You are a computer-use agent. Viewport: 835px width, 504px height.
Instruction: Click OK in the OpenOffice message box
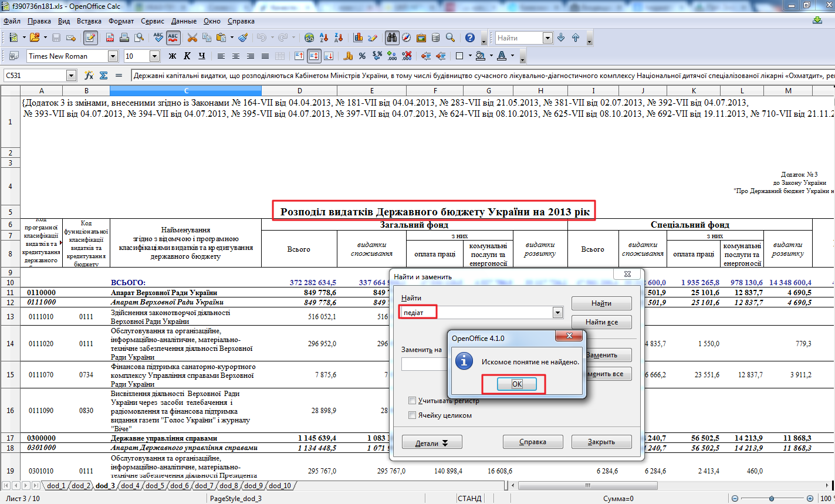click(516, 384)
